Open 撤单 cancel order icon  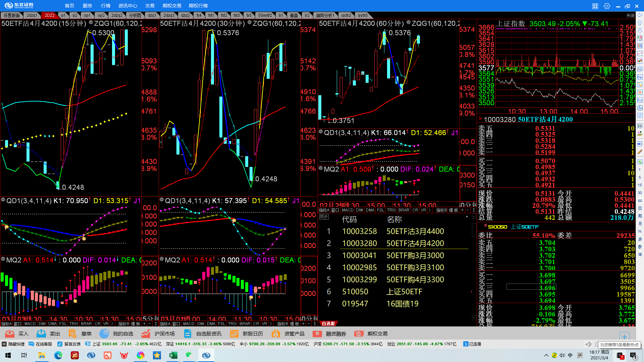tap(72, 334)
